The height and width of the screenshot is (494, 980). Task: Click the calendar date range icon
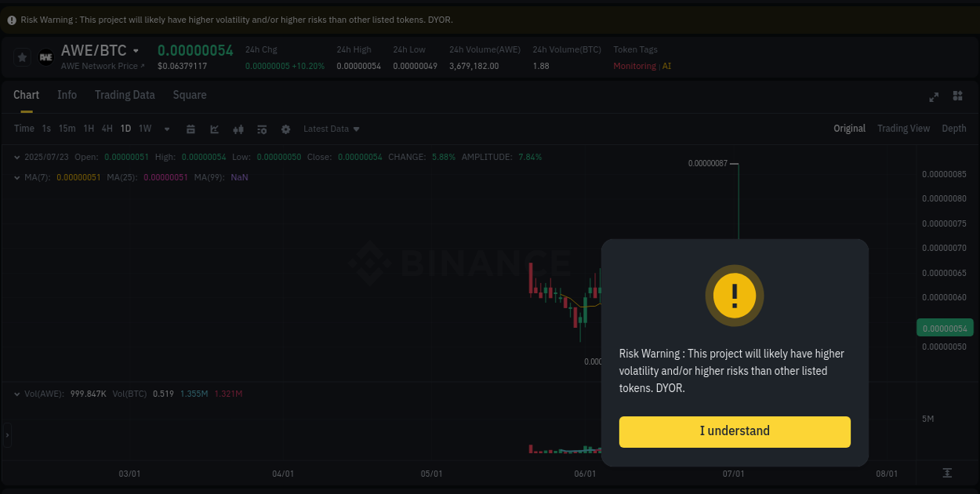point(191,129)
